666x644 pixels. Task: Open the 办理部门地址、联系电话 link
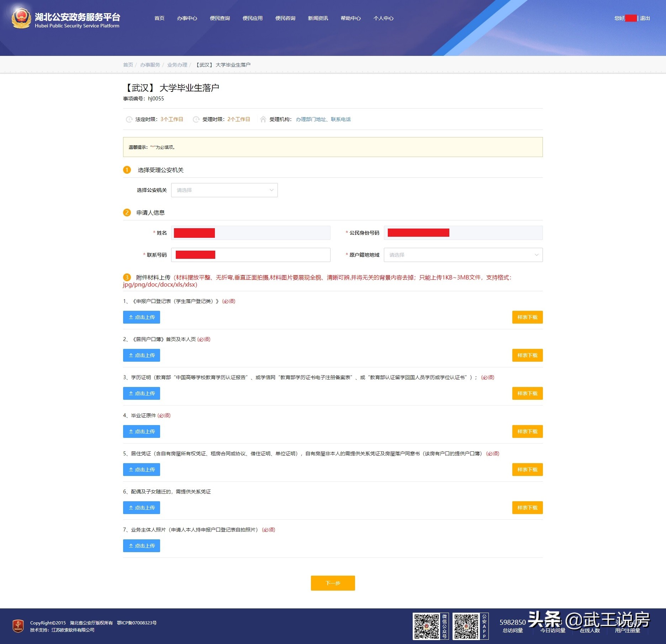click(323, 119)
